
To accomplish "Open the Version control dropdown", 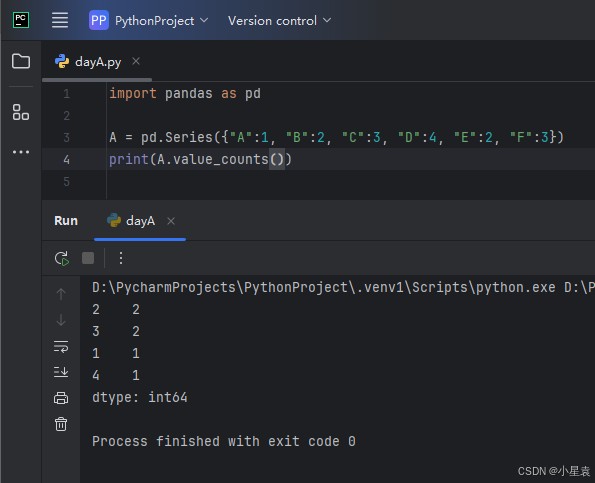I will click(280, 20).
